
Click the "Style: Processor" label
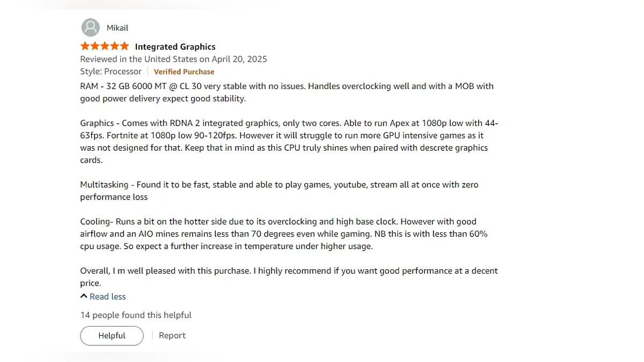tap(111, 71)
